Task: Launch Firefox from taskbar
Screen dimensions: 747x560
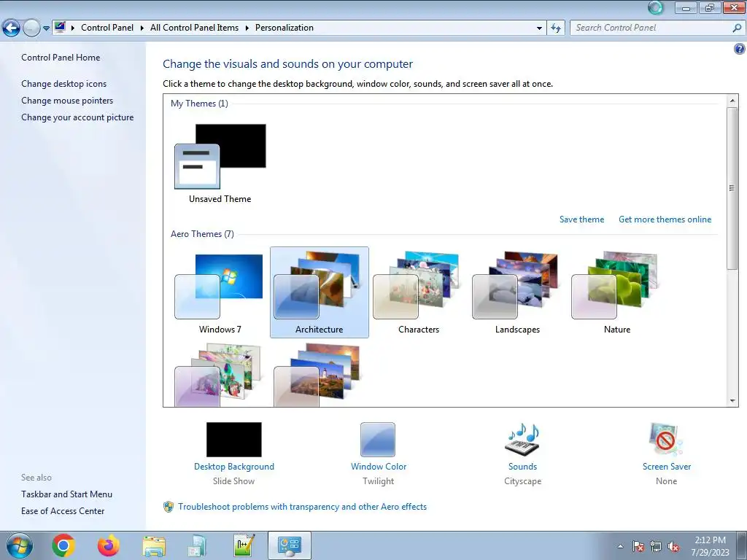Action: 109,545
